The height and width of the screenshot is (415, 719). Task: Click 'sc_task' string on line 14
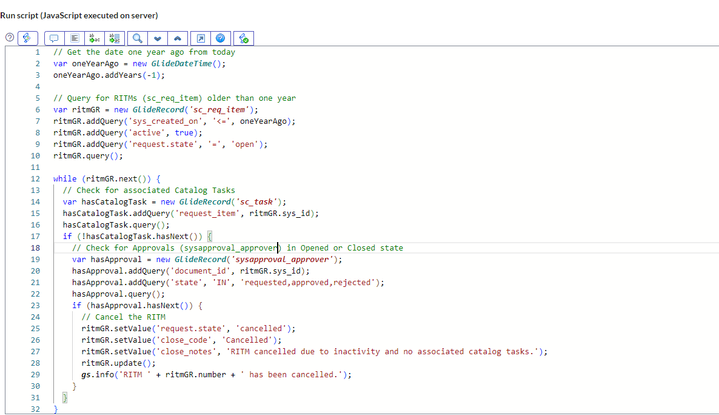coord(256,202)
